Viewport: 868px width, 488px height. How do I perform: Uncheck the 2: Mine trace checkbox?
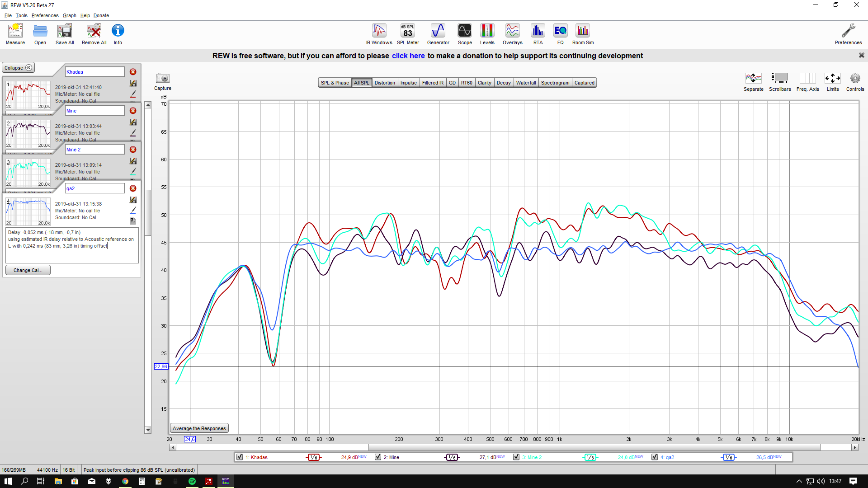(x=378, y=457)
